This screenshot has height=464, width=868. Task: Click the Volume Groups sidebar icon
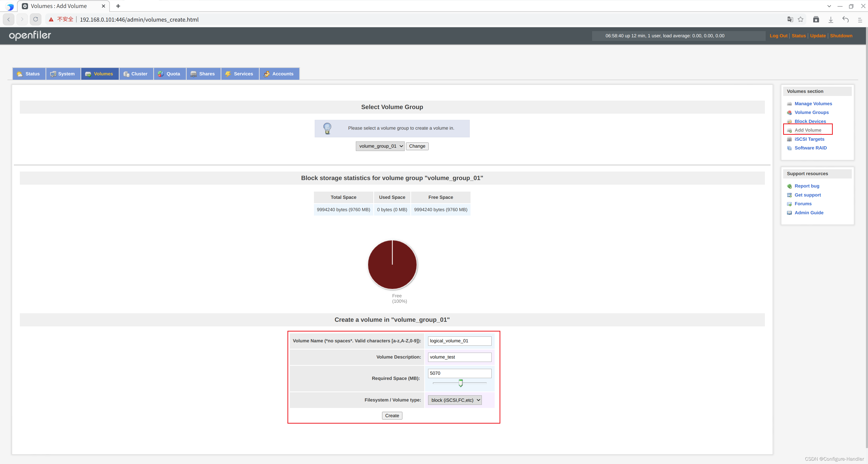tap(789, 113)
